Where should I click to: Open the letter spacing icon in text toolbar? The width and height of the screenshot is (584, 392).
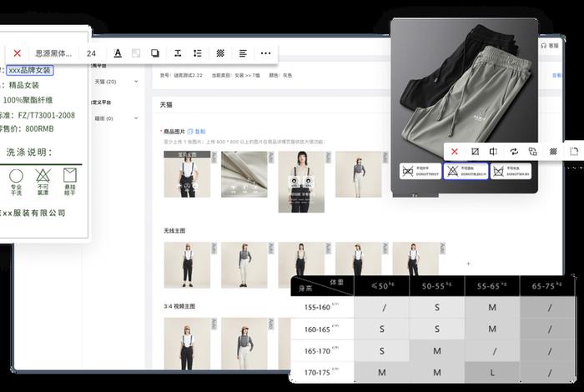[x=178, y=53]
